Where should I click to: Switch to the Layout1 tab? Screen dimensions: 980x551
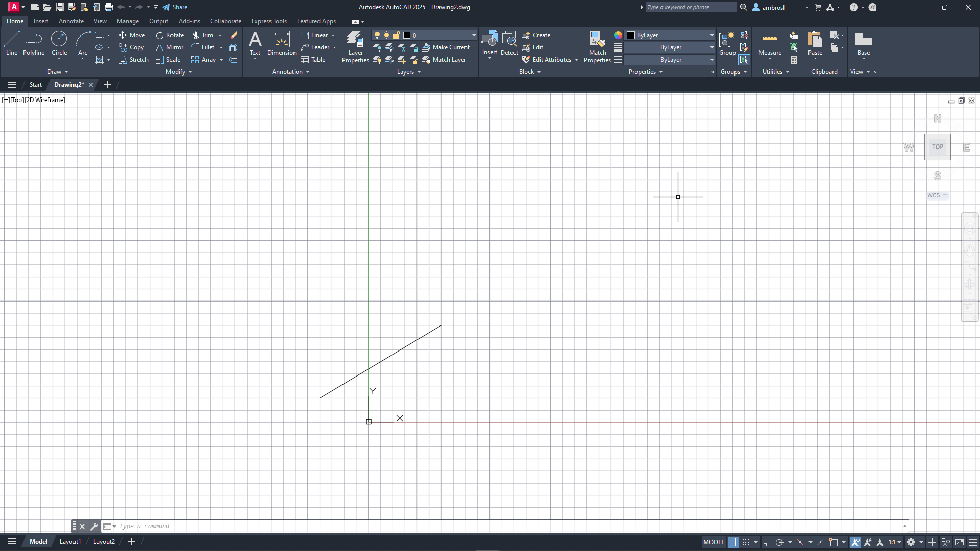(70, 542)
